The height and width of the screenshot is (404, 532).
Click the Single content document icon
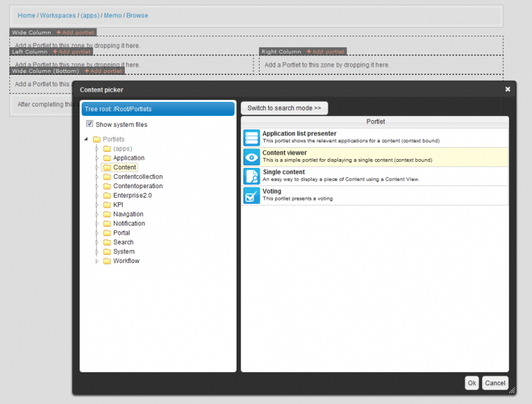coord(252,177)
